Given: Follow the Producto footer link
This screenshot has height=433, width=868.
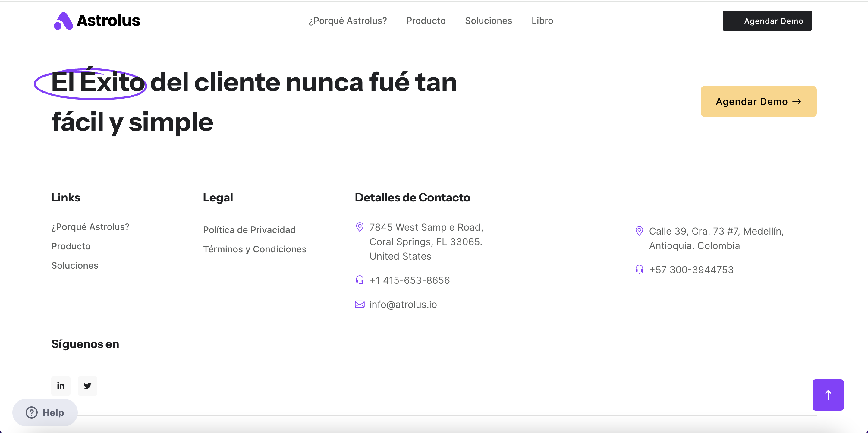Looking at the screenshot, I should (x=71, y=246).
